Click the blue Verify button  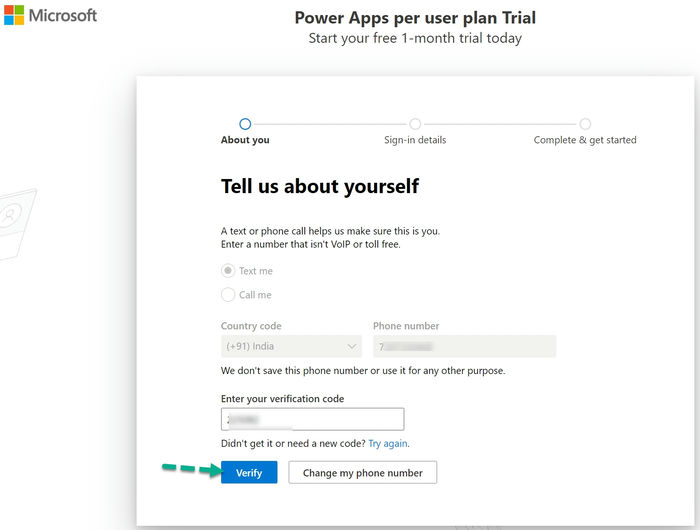[x=249, y=472]
